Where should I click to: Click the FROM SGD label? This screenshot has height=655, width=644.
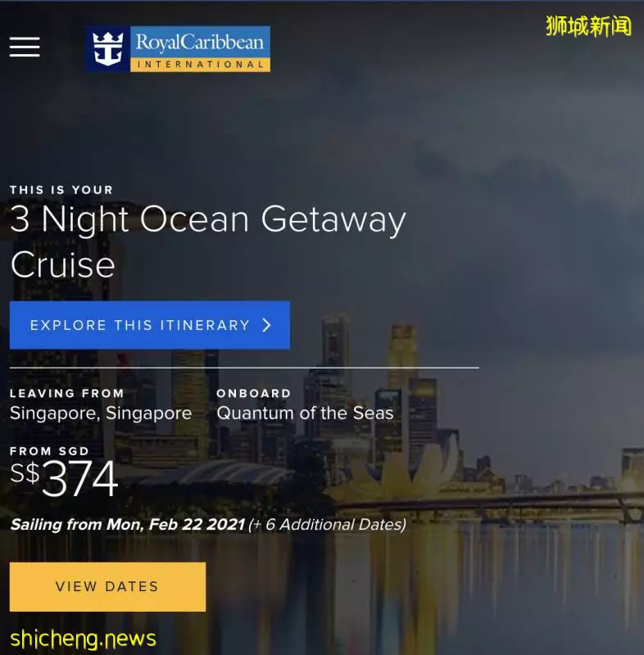point(49,451)
